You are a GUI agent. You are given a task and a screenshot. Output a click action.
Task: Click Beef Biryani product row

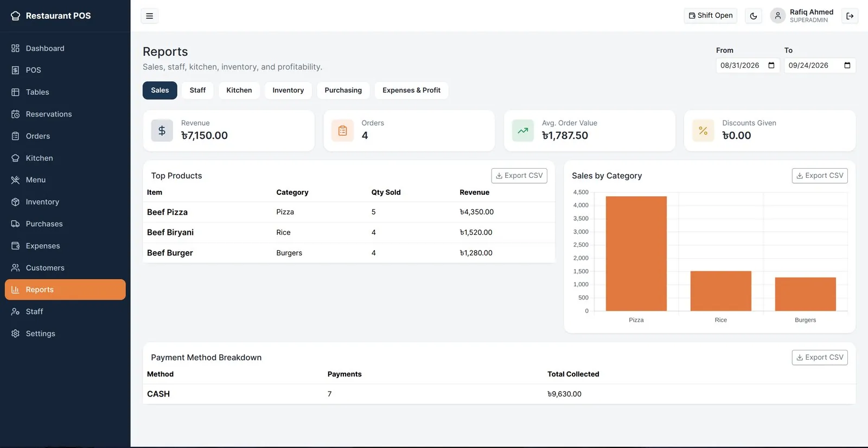[349, 232]
